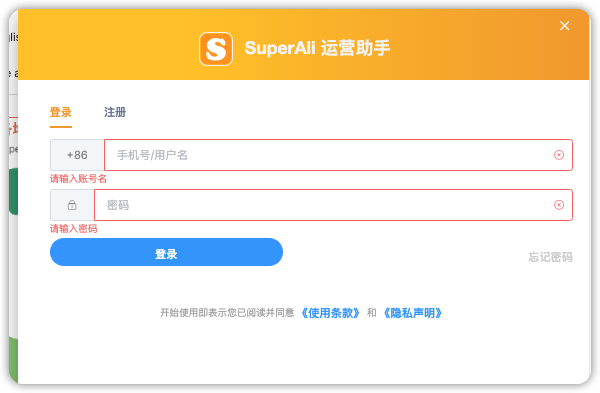Click the orange header banner area
The image size is (600, 393).
303,44
